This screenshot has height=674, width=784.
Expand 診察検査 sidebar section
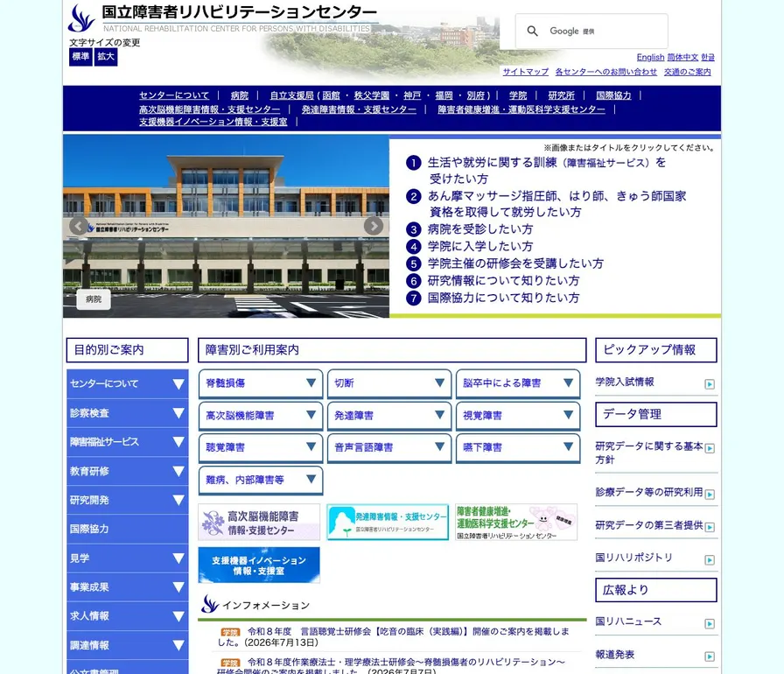[x=128, y=413]
